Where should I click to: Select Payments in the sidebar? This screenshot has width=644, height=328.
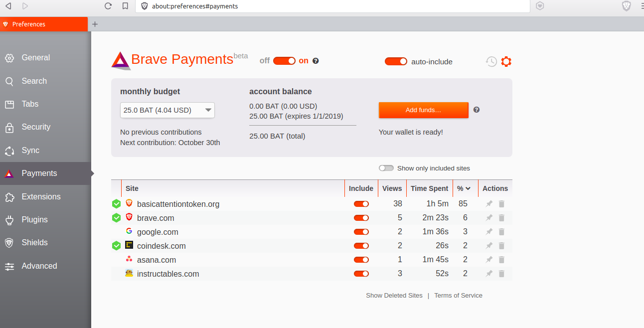click(x=45, y=173)
